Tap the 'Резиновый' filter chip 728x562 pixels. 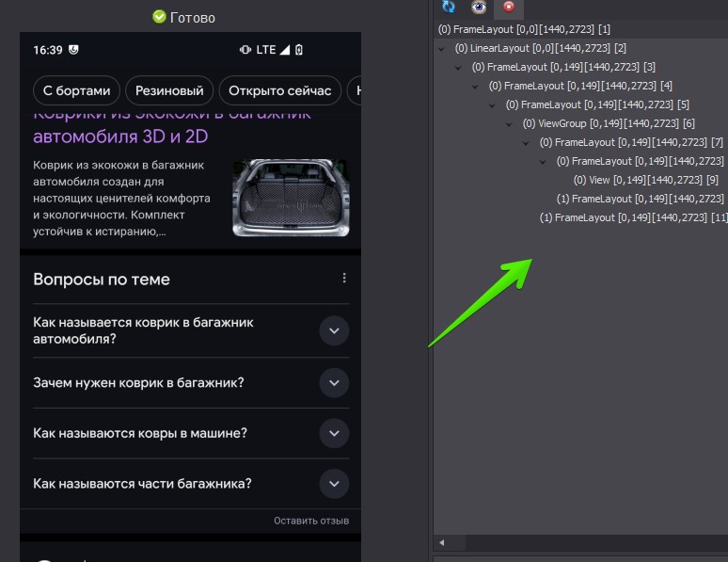(169, 90)
